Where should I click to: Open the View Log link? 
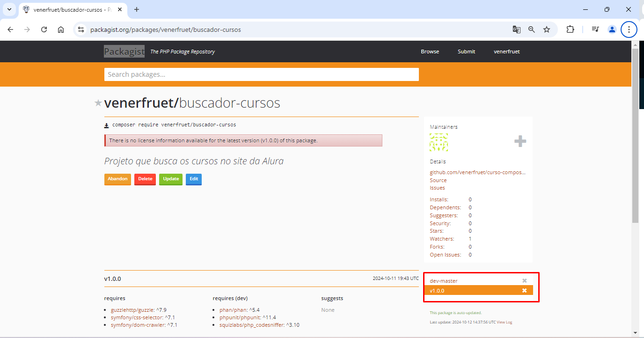(505, 322)
